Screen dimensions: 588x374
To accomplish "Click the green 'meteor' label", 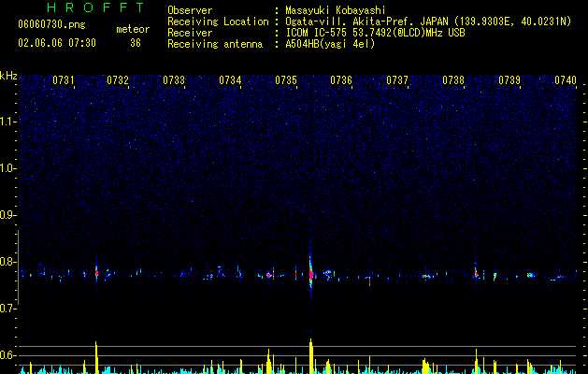I will point(133,29).
